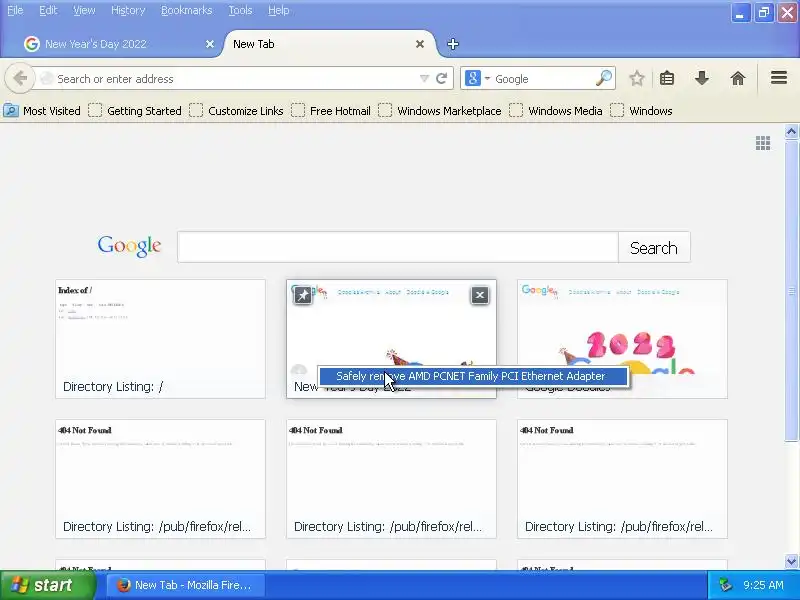Reload the current page

[x=442, y=79]
